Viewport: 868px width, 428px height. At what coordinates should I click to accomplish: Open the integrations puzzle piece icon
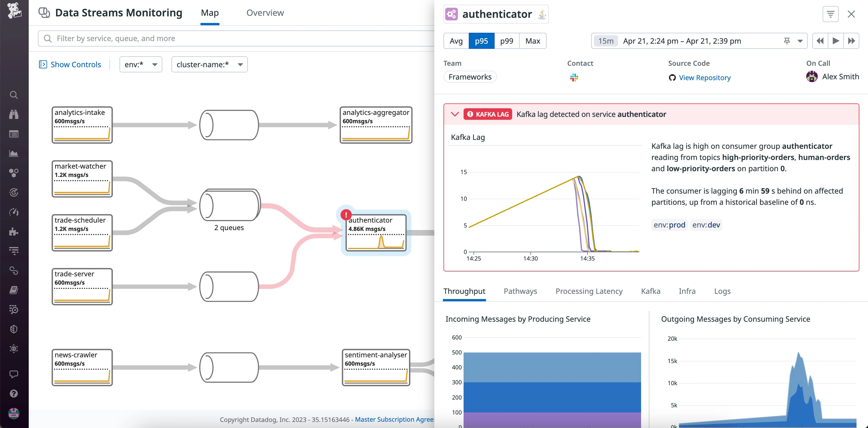[x=14, y=232]
